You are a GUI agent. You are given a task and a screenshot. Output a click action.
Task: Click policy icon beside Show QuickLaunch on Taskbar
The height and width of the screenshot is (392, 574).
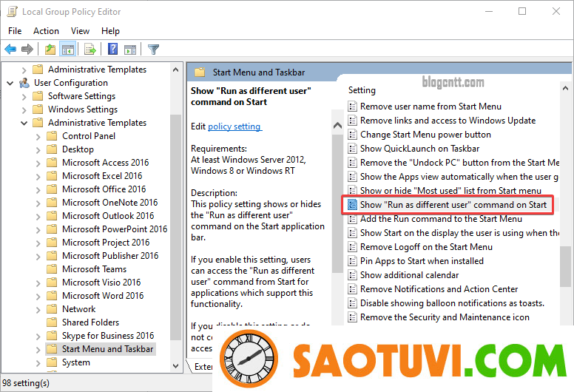click(x=352, y=149)
